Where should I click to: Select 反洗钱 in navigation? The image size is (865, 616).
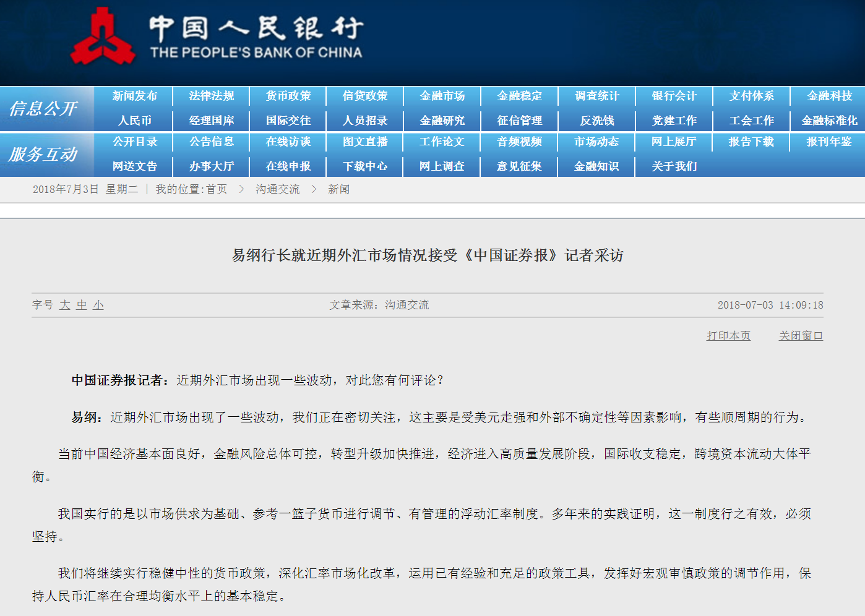[596, 121]
